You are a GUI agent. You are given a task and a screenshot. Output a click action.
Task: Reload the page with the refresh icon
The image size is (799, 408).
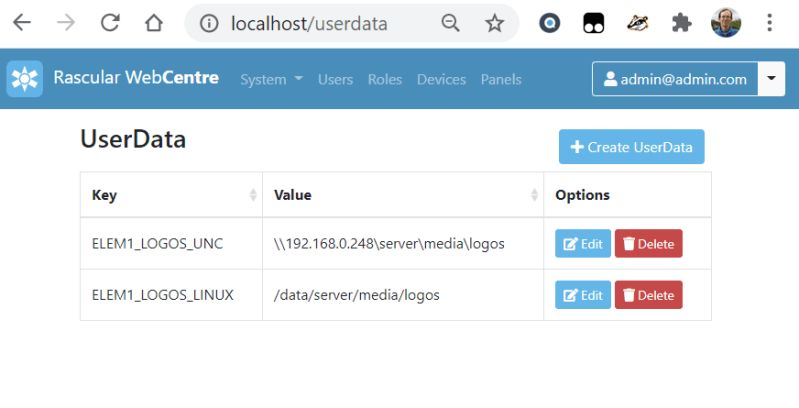110,23
